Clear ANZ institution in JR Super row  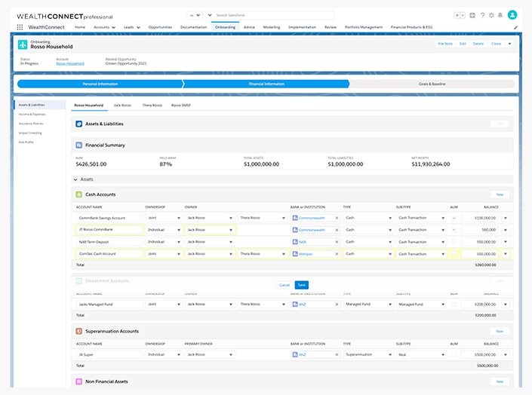[337, 354]
